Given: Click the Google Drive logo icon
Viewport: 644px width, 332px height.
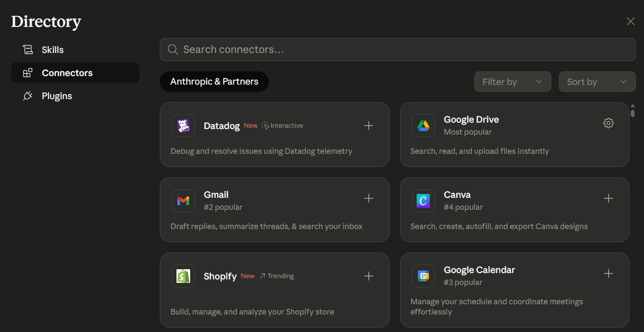Looking at the screenshot, I should [x=423, y=126].
